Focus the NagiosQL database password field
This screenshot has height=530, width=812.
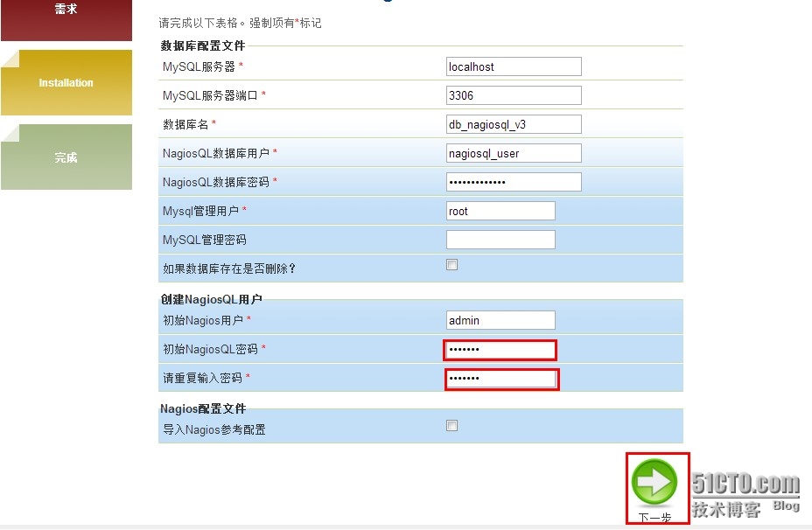pyautogui.click(x=514, y=182)
